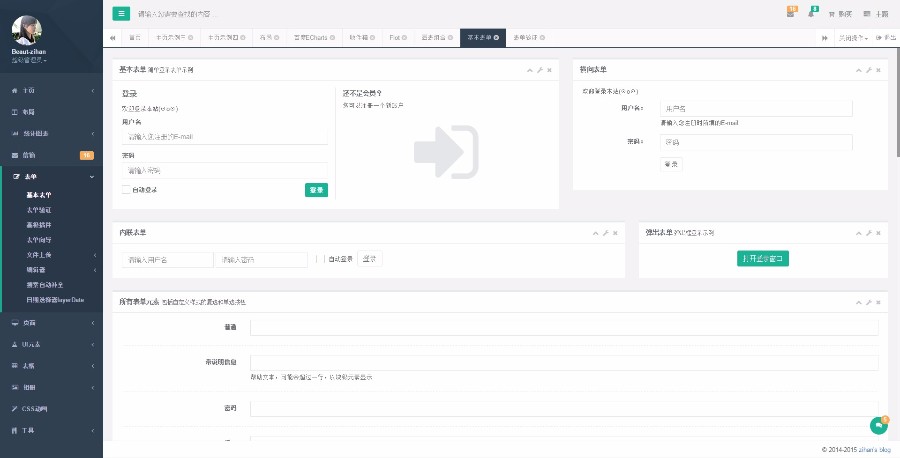Image resolution: width=900 pixels, height=458 pixels.
Task: Open the bell alerts icon in header
Action: (x=811, y=13)
